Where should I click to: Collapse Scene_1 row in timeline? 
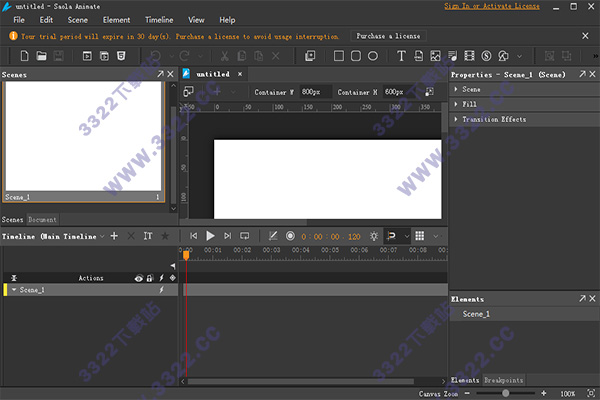[14, 290]
